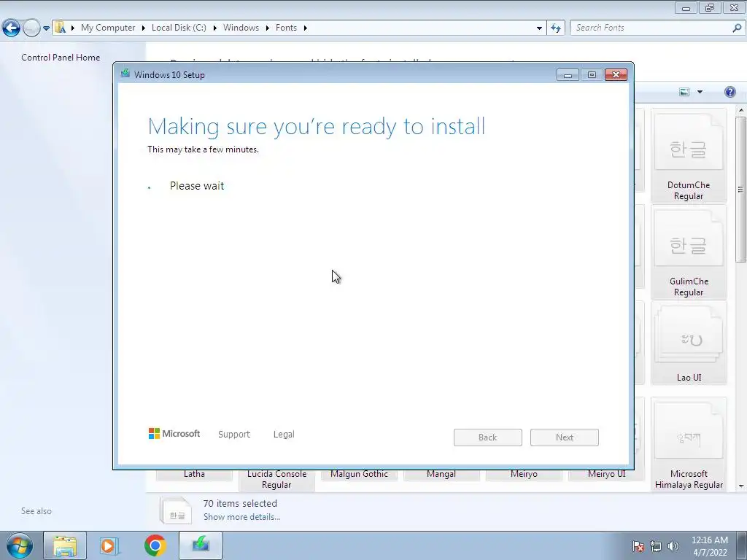Click the forward navigation arrow in Explorer
747x560 pixels.
tap(31, 28)
